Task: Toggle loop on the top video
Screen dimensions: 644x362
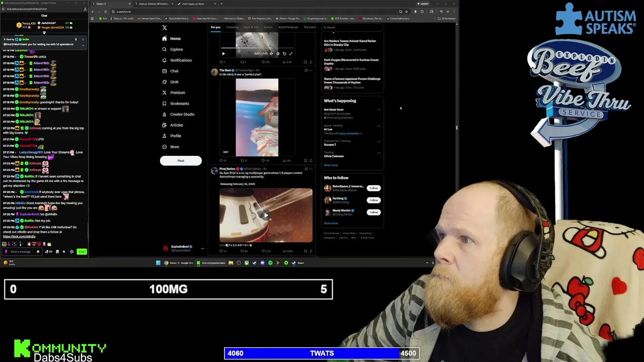Action: 284,53
